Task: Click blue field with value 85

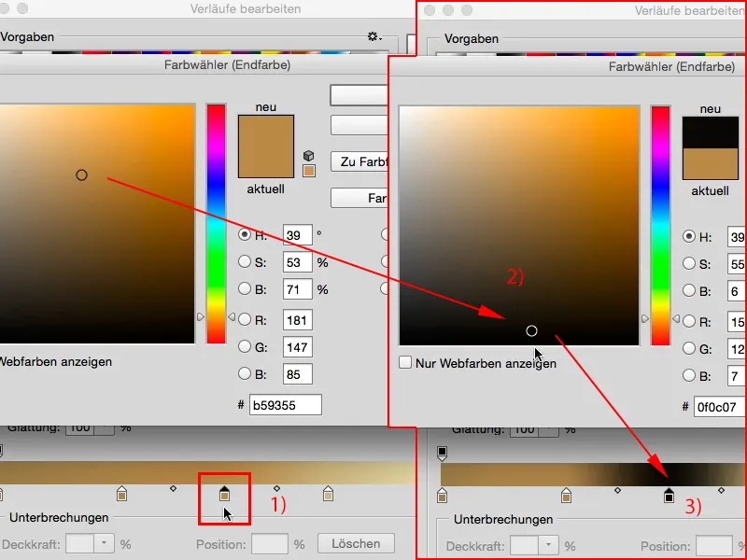Action: point(298,374)
